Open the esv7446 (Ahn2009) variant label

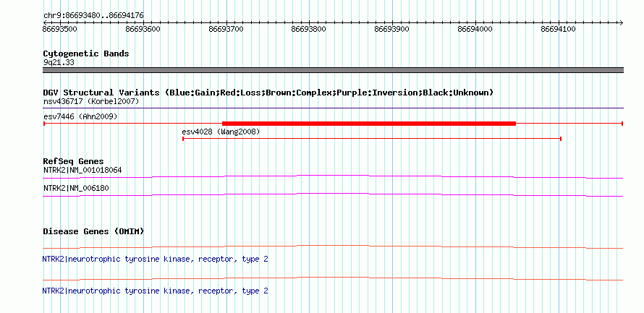[x=80, y=117]
